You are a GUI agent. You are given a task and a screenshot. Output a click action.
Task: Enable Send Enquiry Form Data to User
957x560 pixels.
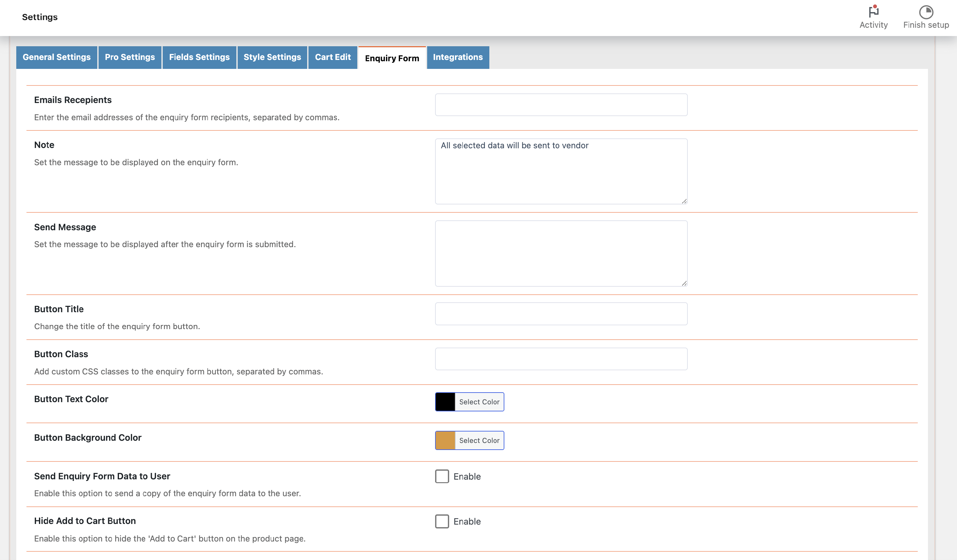click(442, 476)
